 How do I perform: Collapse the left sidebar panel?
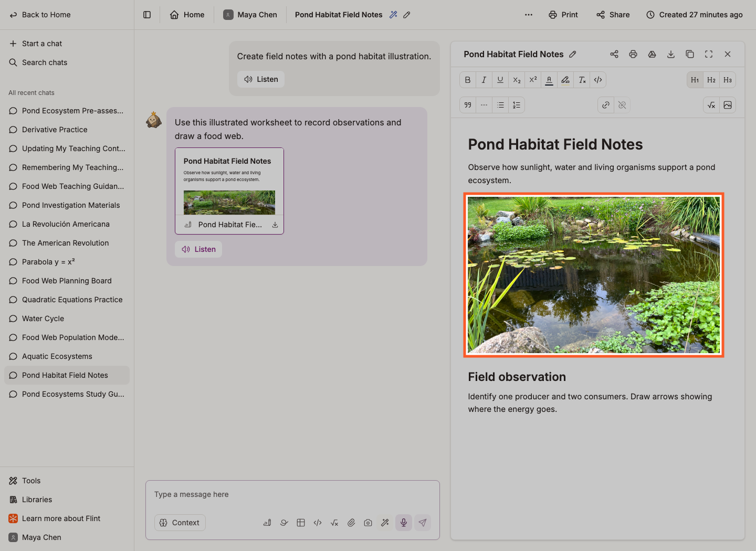(147, 15)
